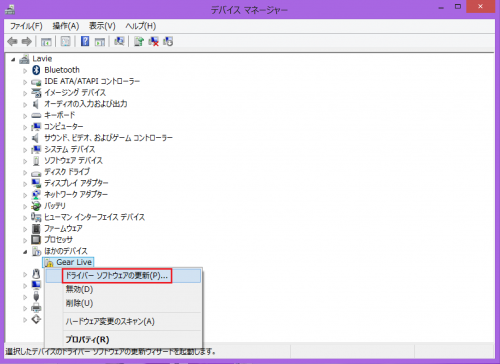Select the オーディオの入力および出力 label
500x364 pixels.
[x=86, y=104]
